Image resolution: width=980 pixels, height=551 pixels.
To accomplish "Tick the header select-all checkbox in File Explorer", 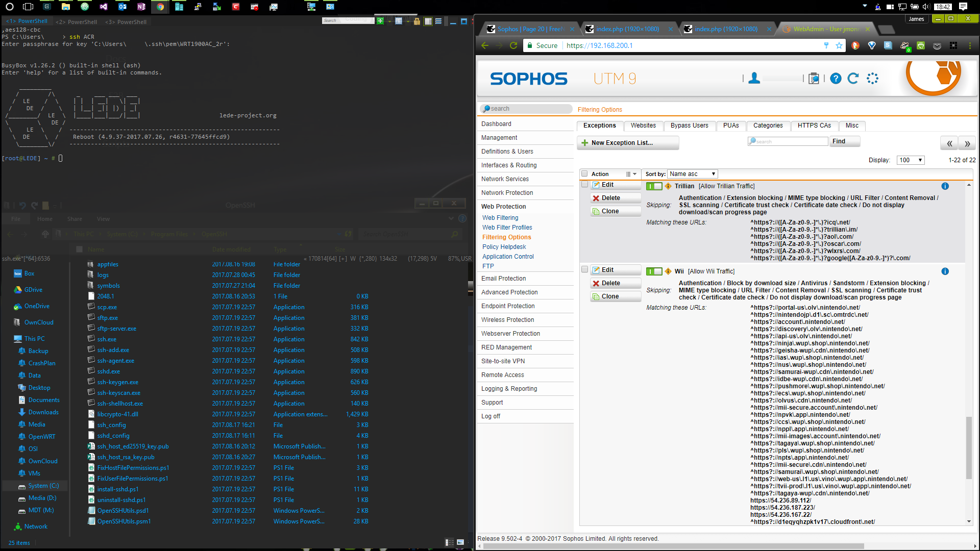I will pyautogui.click(x=79, y=249).
